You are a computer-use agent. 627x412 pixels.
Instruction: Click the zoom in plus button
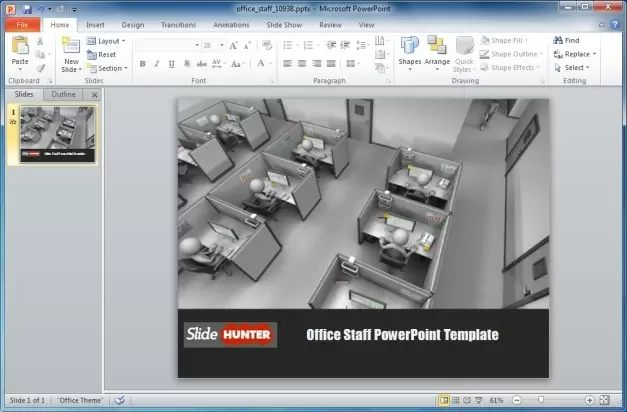coord(590,400)
